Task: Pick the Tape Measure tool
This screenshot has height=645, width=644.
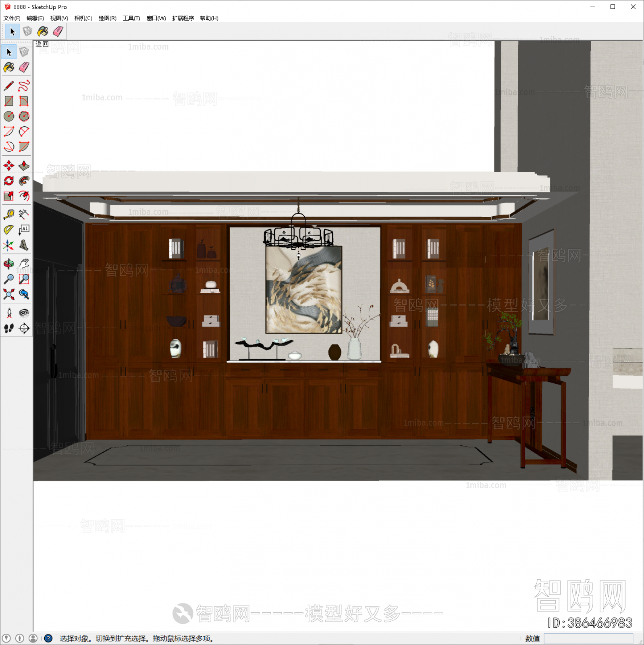Action: [x=9, y=214]
